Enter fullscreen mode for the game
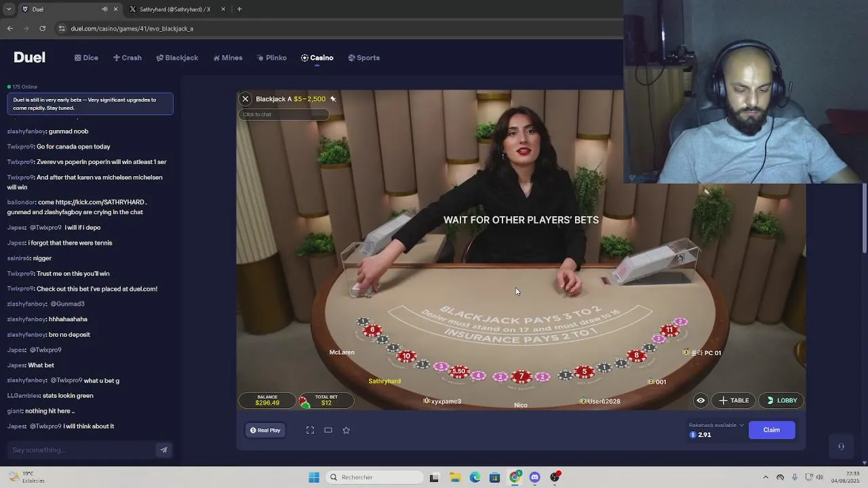Screen dimensions: 868x488 pyautogui.click(x=310, y=430)
